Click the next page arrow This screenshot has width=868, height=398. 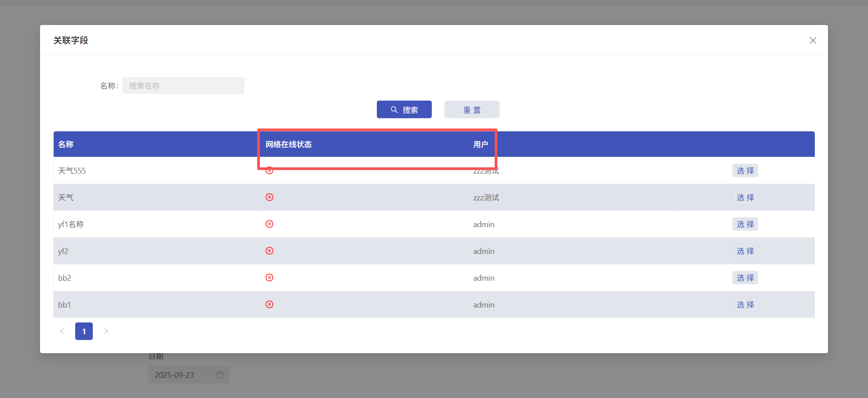tap(106, 331)
